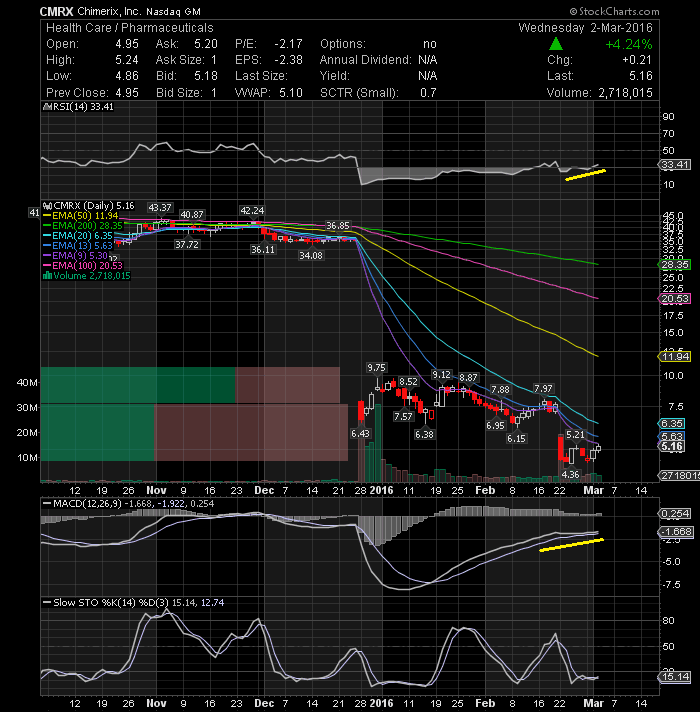This screenshot has height=712, width=700.
Task: Click the magenta 20.53 tag on price axis
Action: point(675,299)
